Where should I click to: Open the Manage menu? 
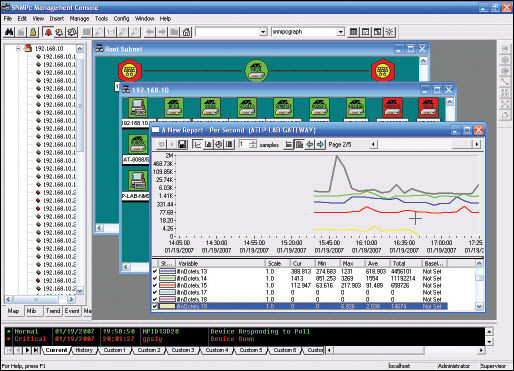tap(79, 19)
